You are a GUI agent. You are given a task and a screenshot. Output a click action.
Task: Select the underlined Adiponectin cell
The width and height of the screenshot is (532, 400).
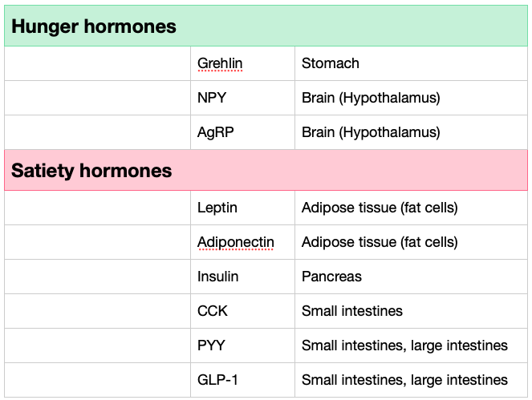tap(242, 242)
